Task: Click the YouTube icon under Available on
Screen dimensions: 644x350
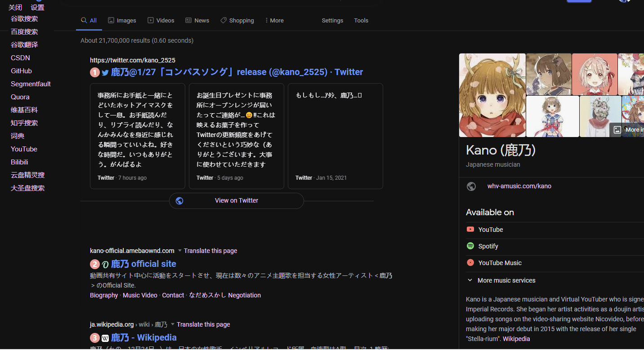Action: pyautogui.click(x=470, y=230)
